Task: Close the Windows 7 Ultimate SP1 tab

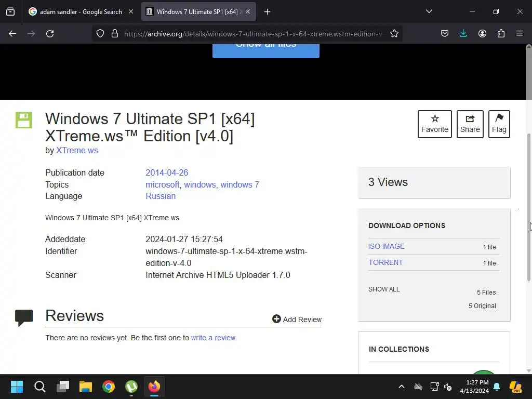Action: [x=248, y=11]
